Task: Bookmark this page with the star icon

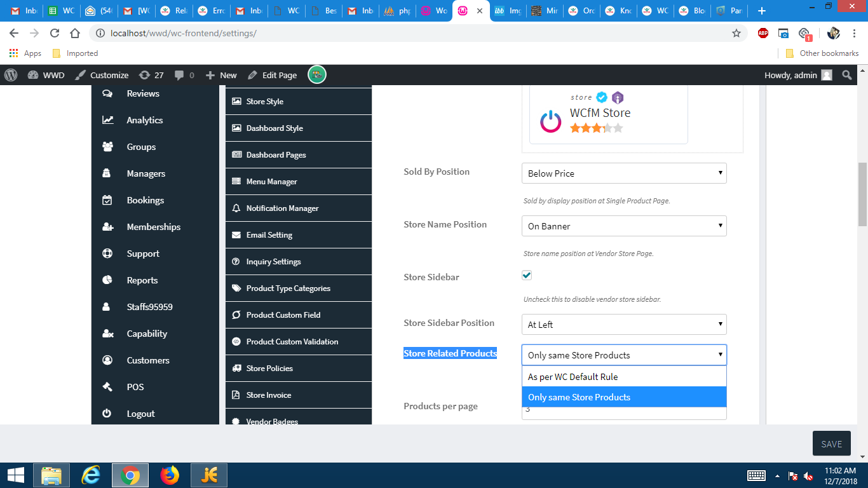Action: point(736,33)
